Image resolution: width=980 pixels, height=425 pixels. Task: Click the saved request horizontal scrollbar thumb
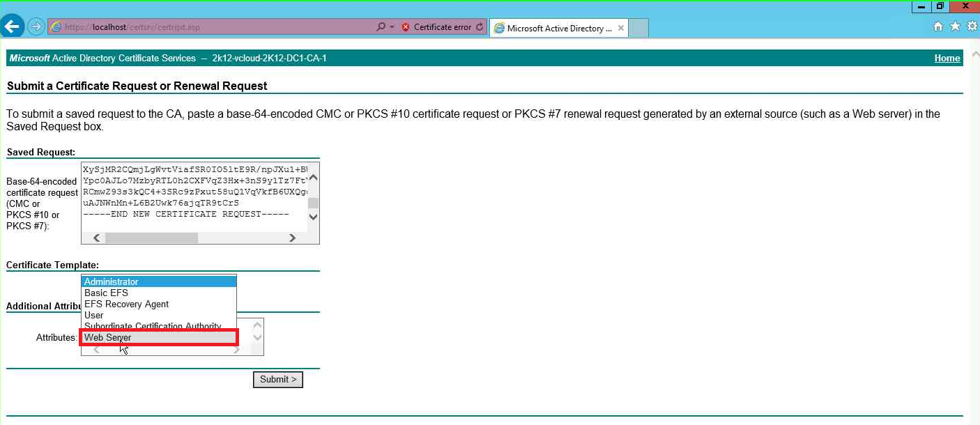[151, 238]
